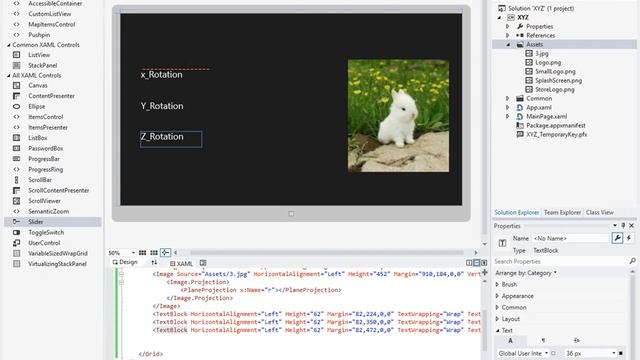Select the Ellipse control
Viewport: 640px width, 360px height.
coord(37,106)
